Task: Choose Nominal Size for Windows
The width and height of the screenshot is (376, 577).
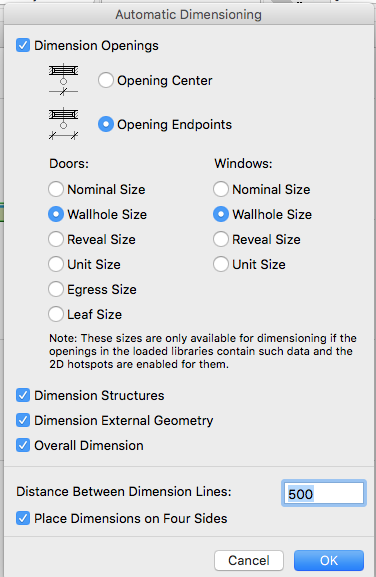Action: [x=221, y=189]
